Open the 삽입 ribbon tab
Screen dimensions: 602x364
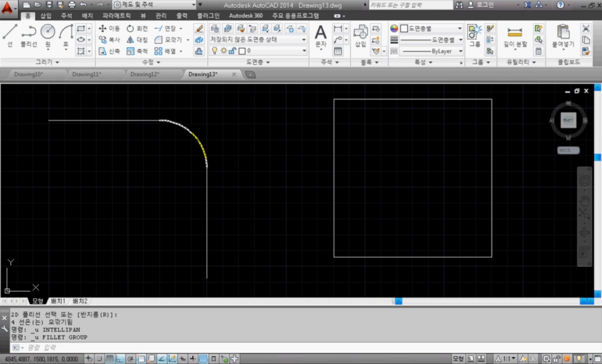pyautogui.click(x=46, y=16)
